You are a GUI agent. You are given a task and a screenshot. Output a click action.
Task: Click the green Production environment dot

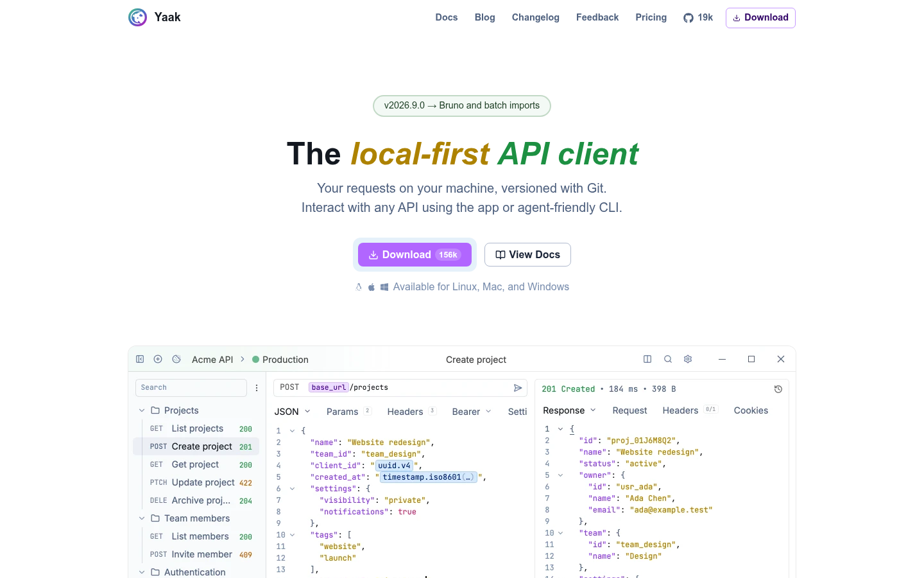[255, 360]
